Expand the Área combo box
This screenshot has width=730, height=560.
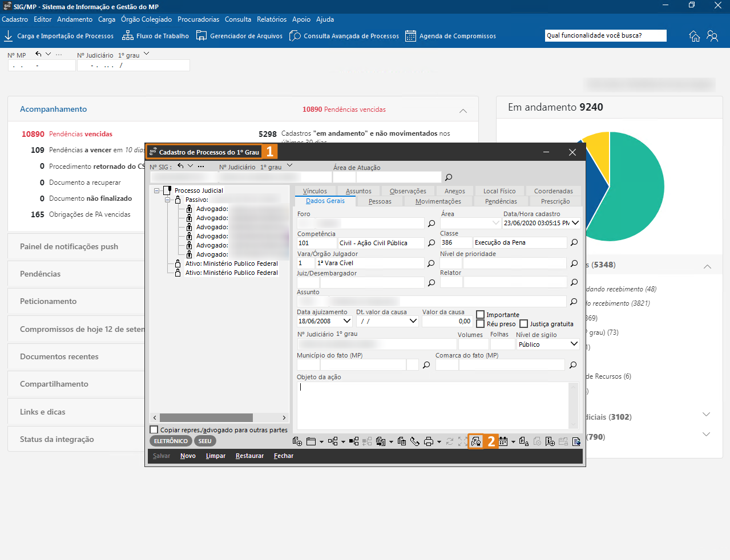(x=495, y=223)
